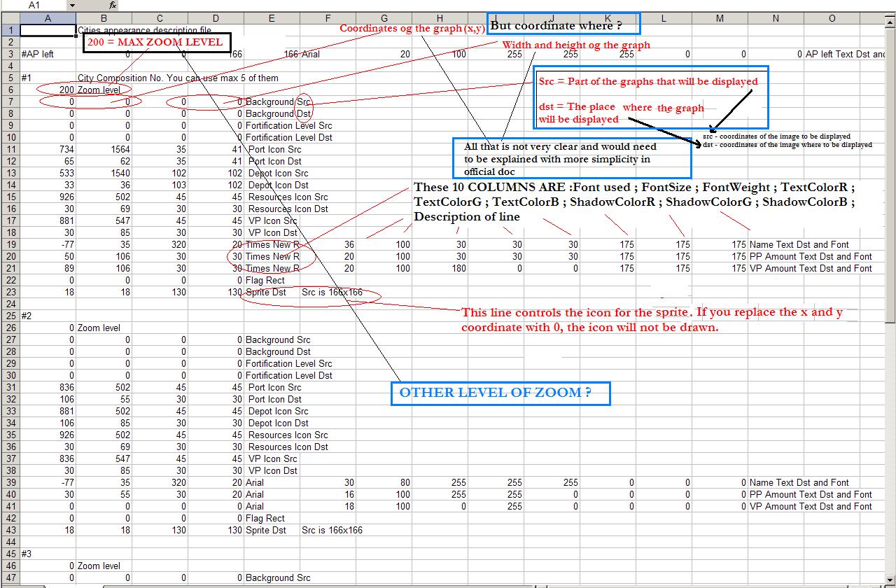The height and width of the screenshot is (588, 896).
Task: Select the cell containing 734
Action: pyautogui.click(x=48, y=149)
